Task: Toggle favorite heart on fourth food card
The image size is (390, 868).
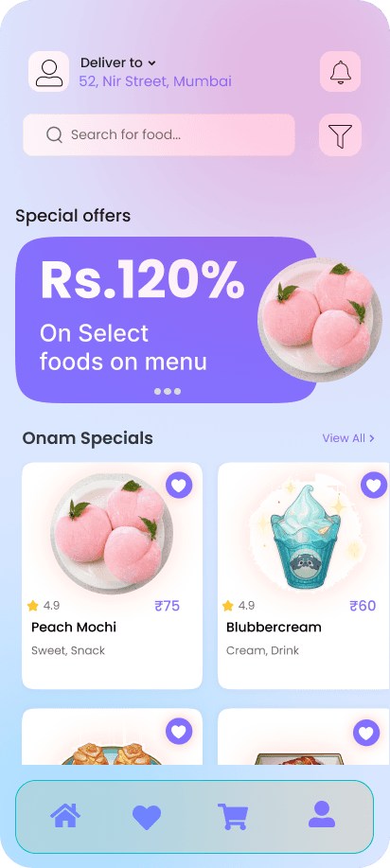Action: pyautogui.click(x=366, y=733)
